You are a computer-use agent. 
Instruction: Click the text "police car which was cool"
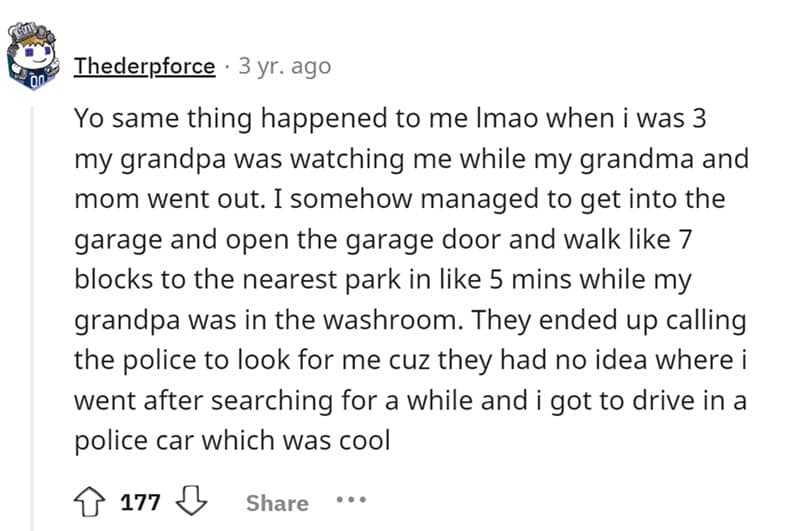[x=232, y=440]
